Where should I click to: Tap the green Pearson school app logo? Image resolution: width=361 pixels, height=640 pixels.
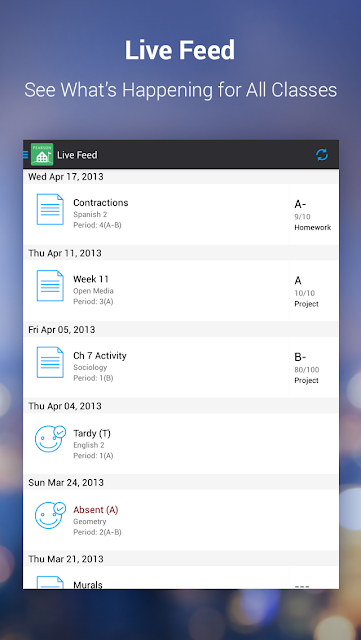42,154
